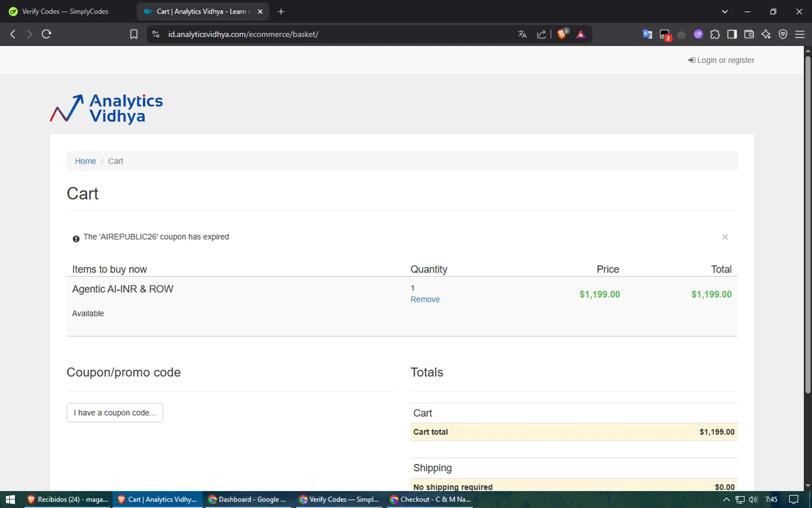Image resolution: width=812 pixels, height=508 pixels.
Task: Open Leo AI sparkle icon
Action: click(x=766, y=34)
